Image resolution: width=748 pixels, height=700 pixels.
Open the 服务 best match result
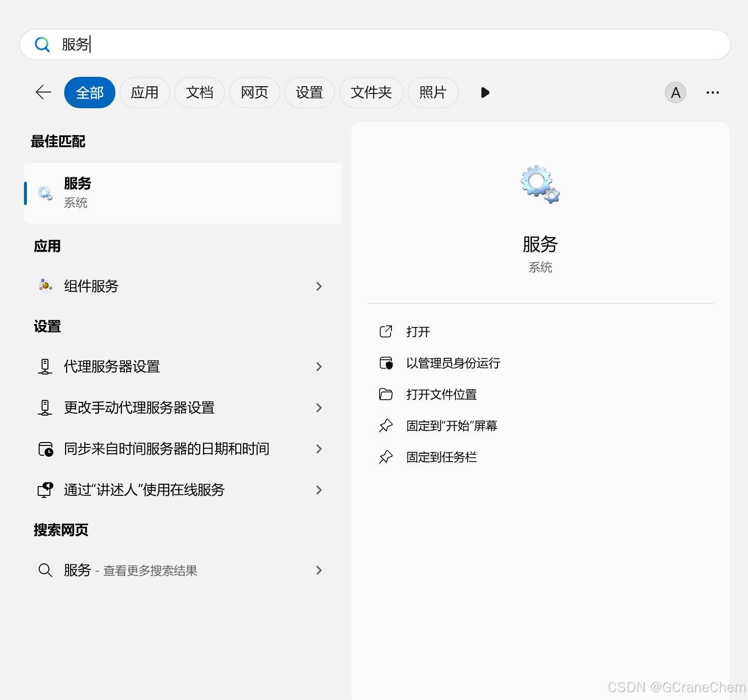[x=183, y=193]
